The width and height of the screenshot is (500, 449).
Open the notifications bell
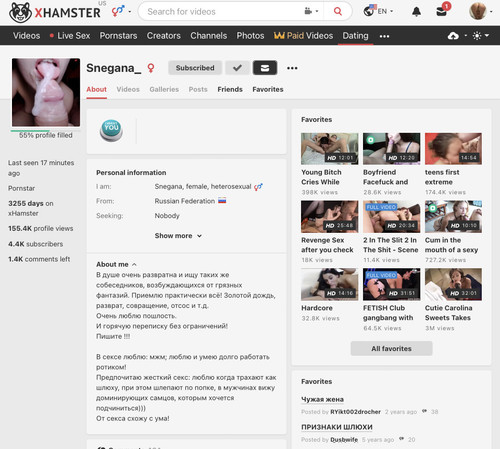point(416,12)
